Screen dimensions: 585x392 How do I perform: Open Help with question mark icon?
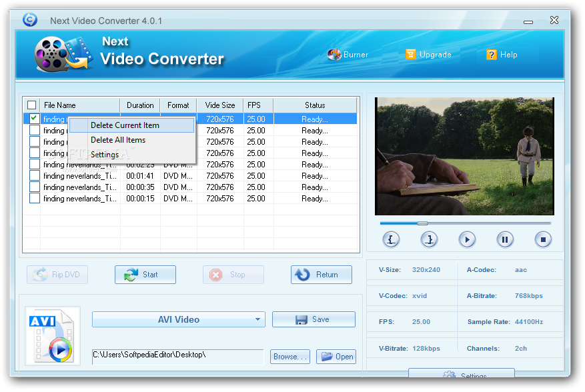[x=502, y=55]
